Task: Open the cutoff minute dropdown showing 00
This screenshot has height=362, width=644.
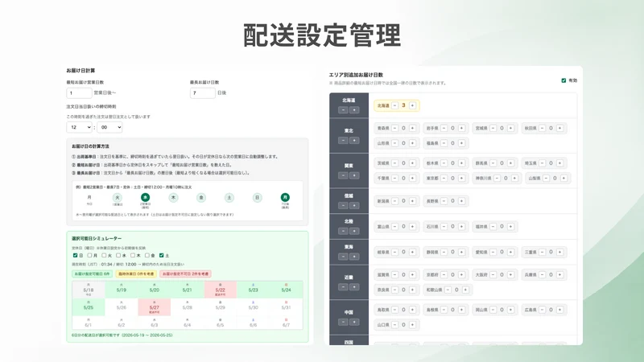Action: point(109,127)
